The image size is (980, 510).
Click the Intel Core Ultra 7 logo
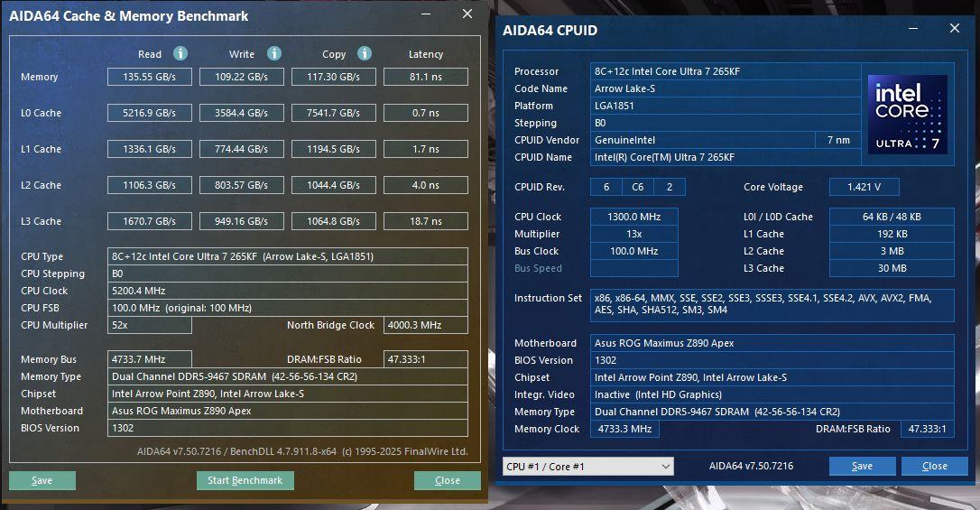pyautogui.click(x=908, y=115)
